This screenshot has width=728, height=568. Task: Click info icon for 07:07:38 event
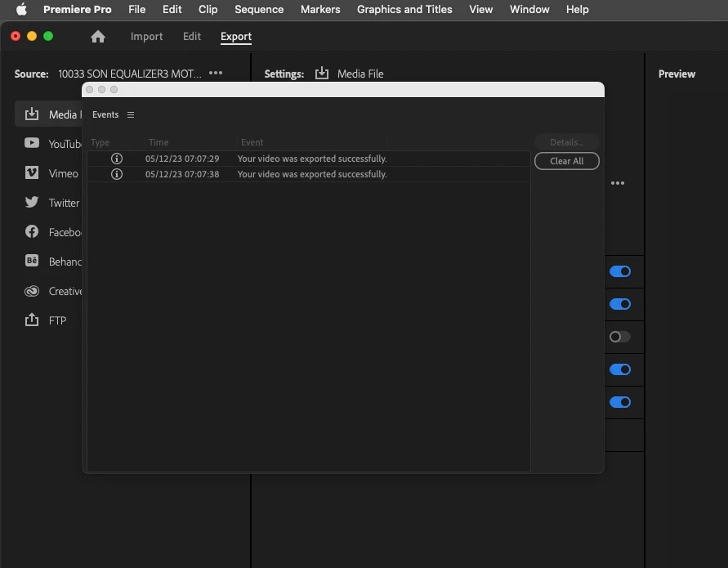click(117, 174)
